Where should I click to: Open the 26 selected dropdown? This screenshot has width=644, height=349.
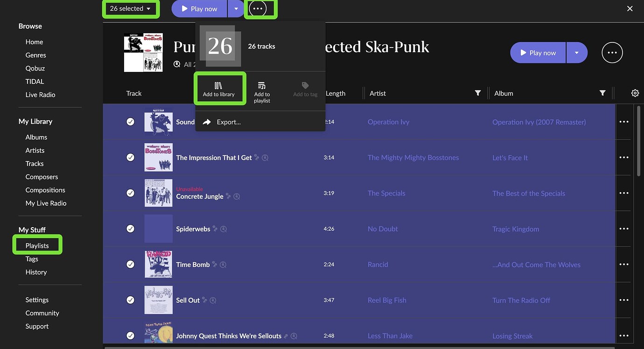click(131, 8)
